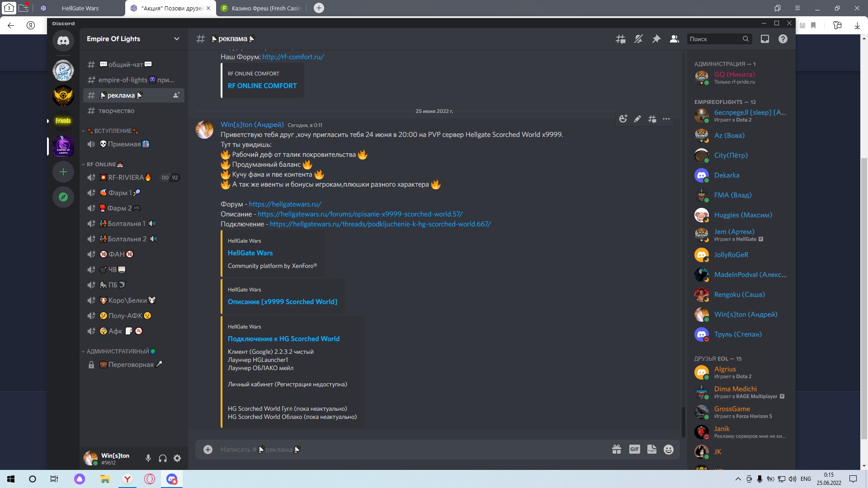The image size is (868, 488).
Task: Open http://rf-comfort.ru/ forum link
Action: (293, 57)
